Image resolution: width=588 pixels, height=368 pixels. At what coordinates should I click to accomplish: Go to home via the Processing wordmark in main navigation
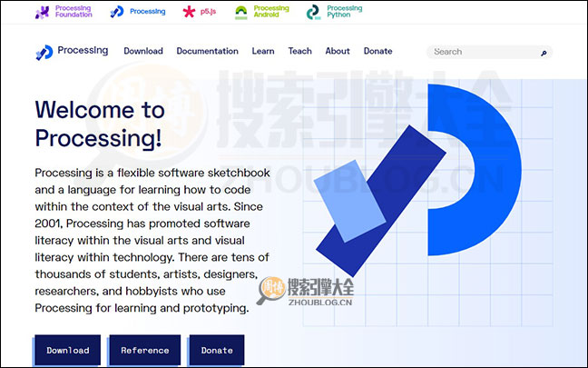(x=83, y=50)
